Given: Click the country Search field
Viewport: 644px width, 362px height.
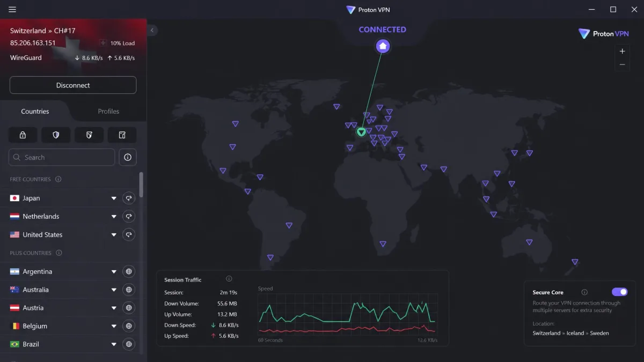Looking at the screenshot, I should [x=62, y=157].
